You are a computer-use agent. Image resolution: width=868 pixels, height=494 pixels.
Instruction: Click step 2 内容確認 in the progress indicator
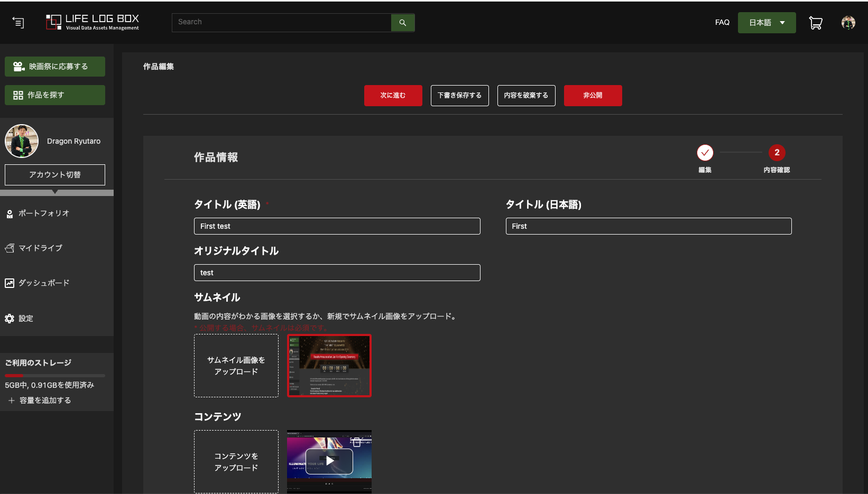777,153
